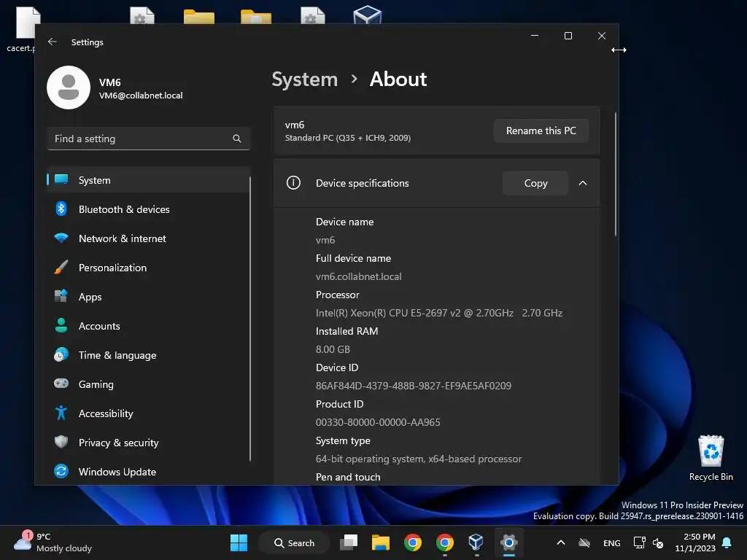Image resolution: width=747 pixels, height=560 pixels.
Task: Copy the device specifications
Action: click(x=535, y=183)
